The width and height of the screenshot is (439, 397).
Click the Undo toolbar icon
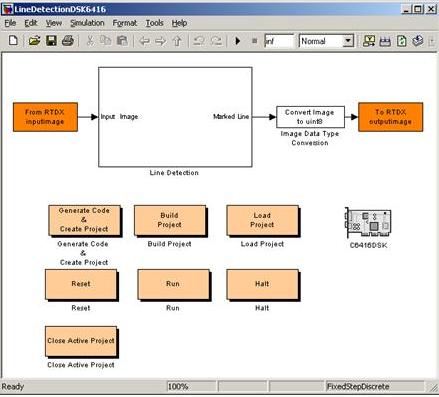pos(199,41)
